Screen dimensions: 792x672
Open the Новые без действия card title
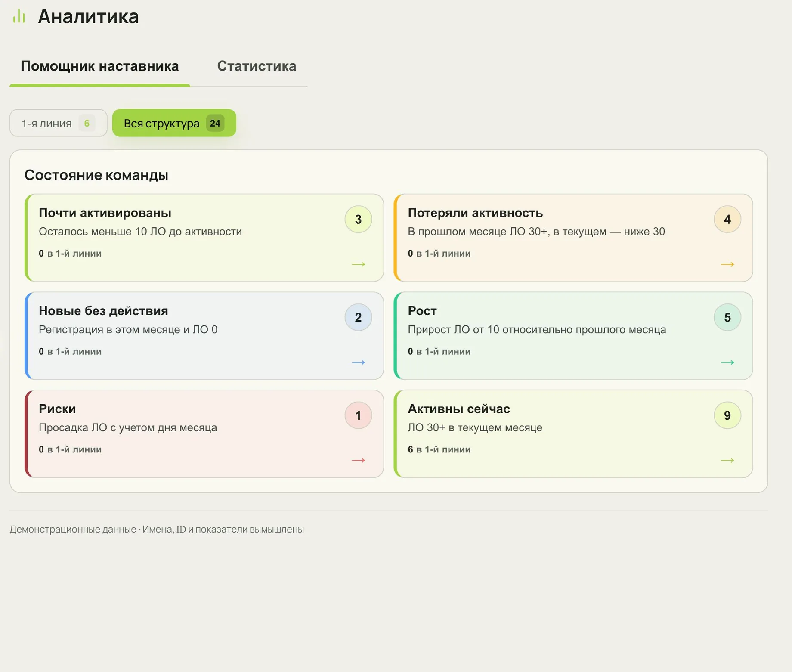103,311
